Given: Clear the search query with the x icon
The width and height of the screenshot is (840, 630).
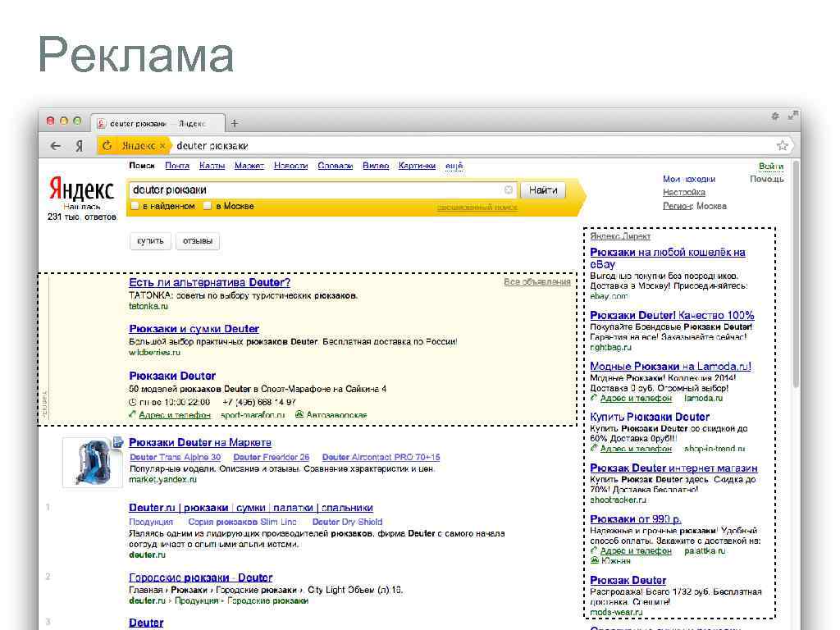Looking at the screenshot, I should [x=509, y=189].
